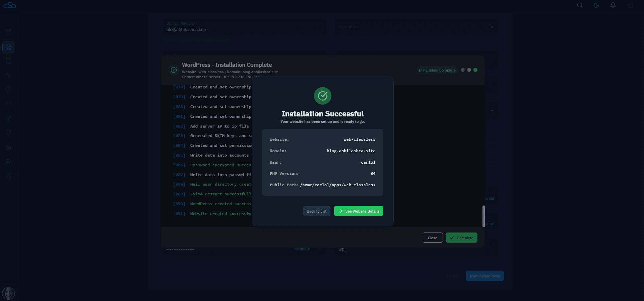
Task: Click Cancel link in background form
Action: [x=453, y=276]
